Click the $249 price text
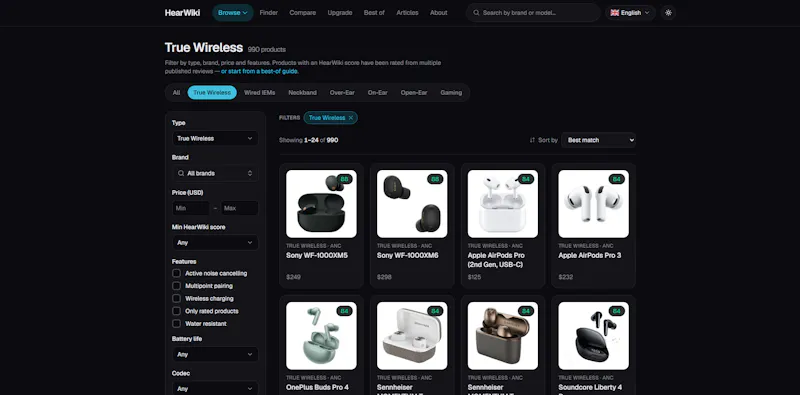The image size is (800, 395). pos(293,277)
